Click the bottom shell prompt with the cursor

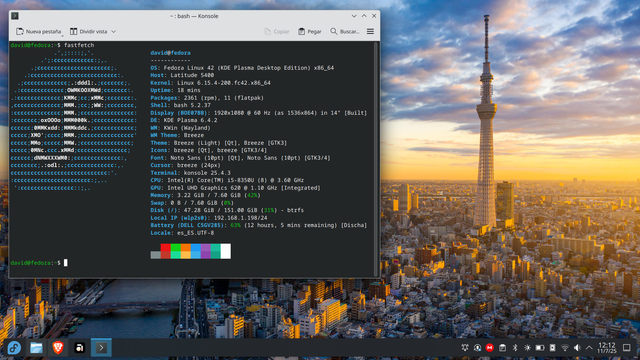click(39, 263)
